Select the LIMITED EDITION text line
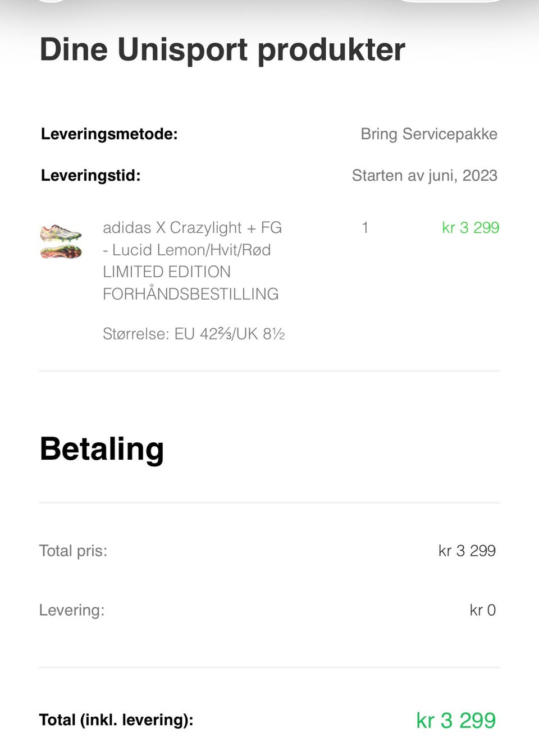The width and height of the screenshot is (539, 756). (x=167, y=272)
